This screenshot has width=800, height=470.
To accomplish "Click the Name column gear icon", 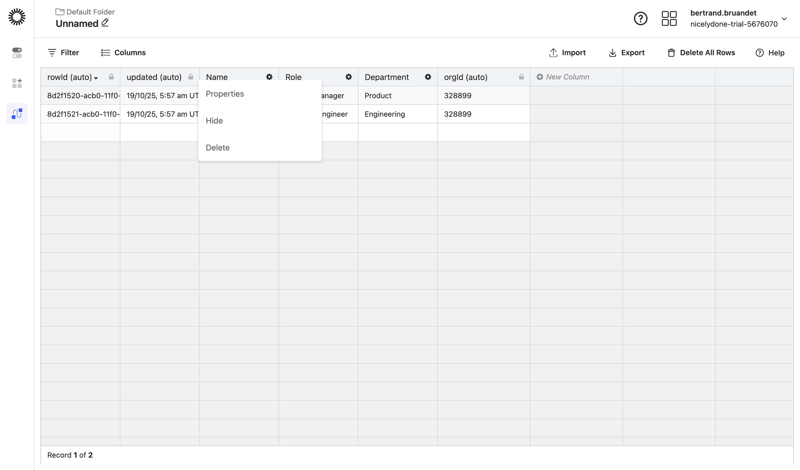I will coord(269,77).
